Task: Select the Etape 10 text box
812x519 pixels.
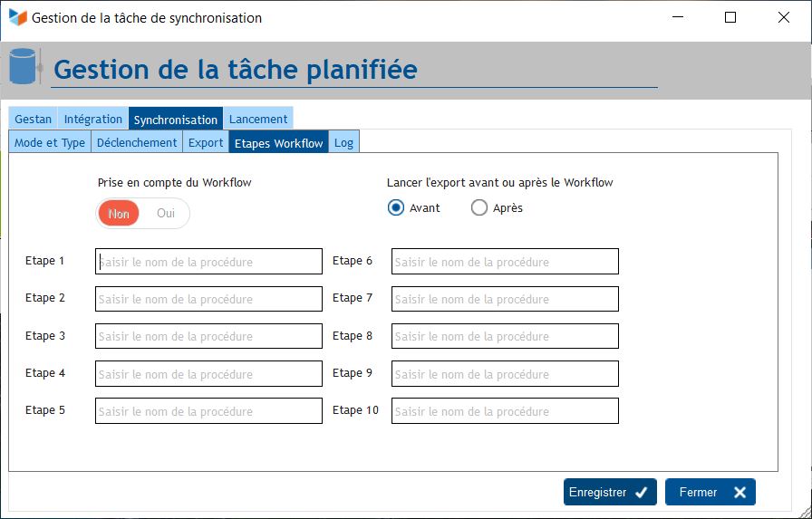Action: coord(505,411)
